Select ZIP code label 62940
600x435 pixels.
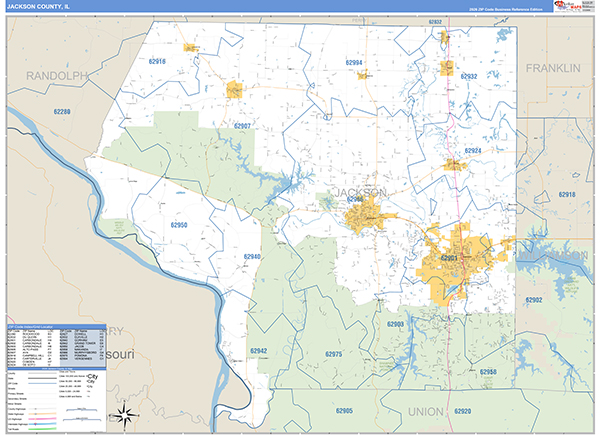click(252, 257)
